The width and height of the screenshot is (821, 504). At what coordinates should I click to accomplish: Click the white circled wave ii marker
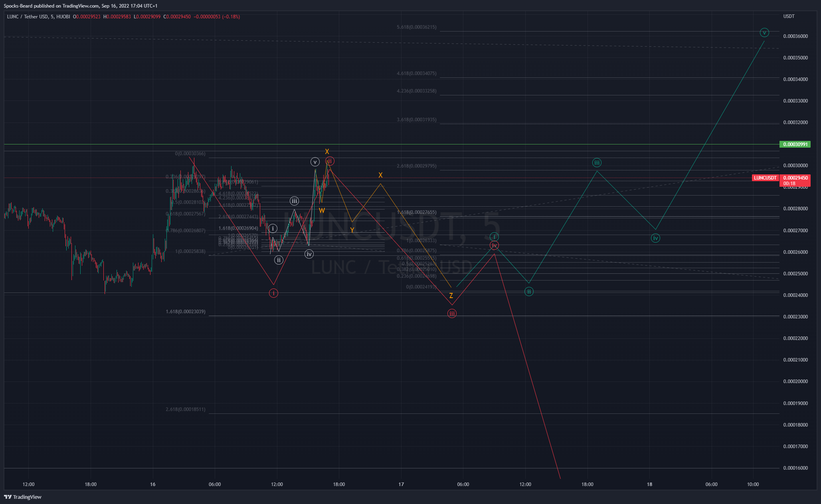[279, 260]
